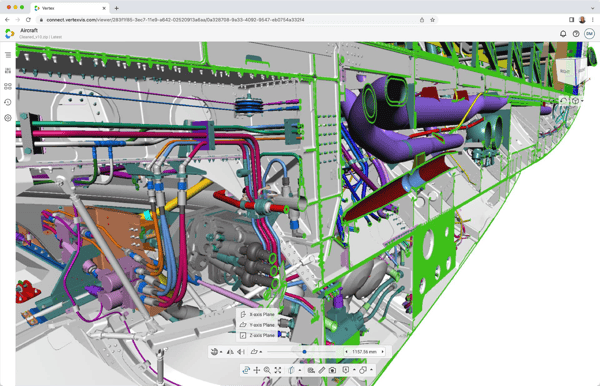600x386 pixels.
Task: Take a snapshot with camera icon
Action: (x=333, y=370)
